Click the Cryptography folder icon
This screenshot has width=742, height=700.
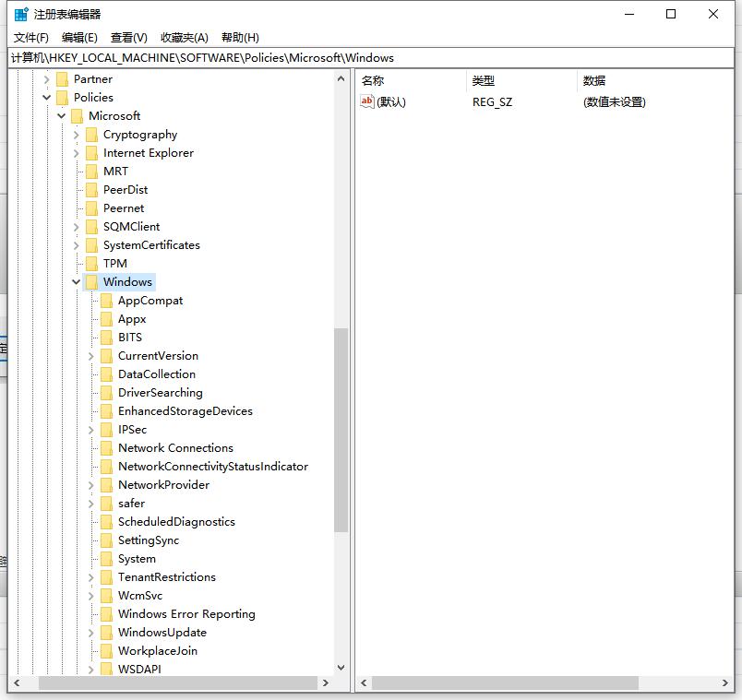click(91, 135)
